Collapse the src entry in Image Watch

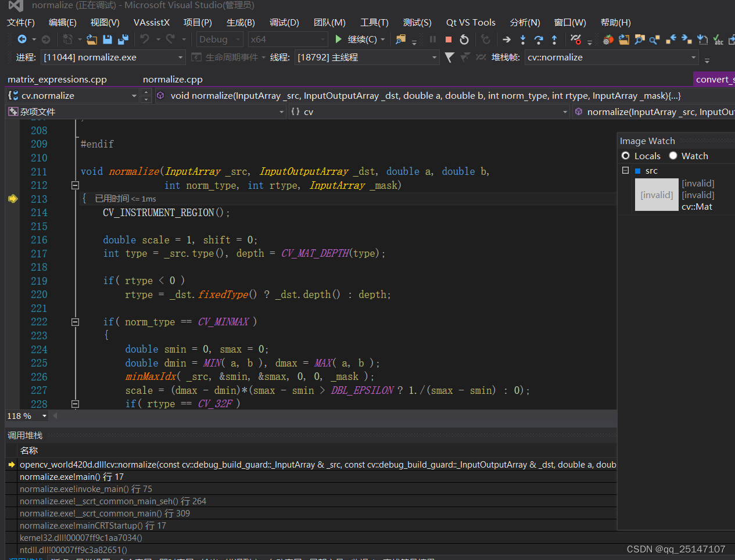(625, 170)
